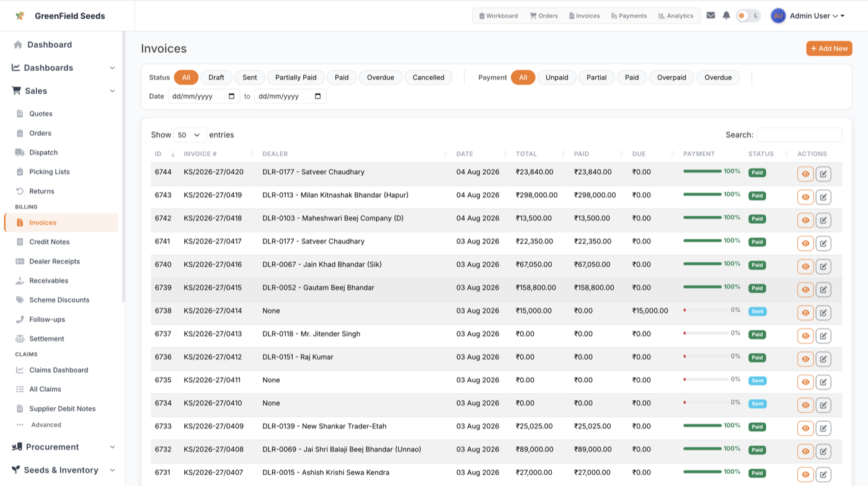Filter status by Partially Paid
Screen dimensions: 868x486
[296, 77]
